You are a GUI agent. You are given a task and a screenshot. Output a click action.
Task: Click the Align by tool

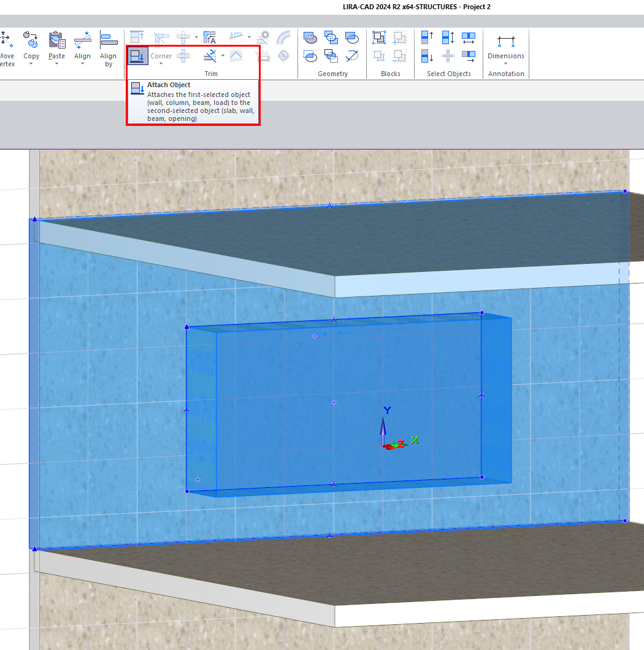click(x=109, y=49)
